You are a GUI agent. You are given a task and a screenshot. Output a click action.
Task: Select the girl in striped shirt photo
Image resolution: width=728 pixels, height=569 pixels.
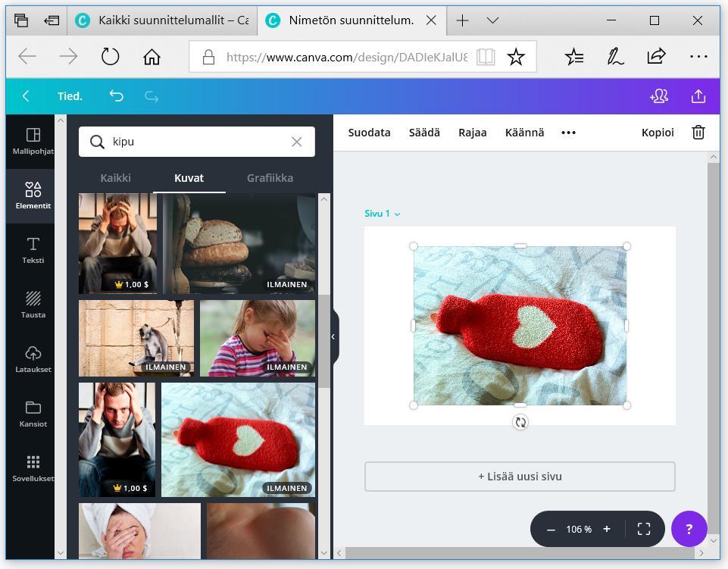pyautogui.click(x=258, y=338)
